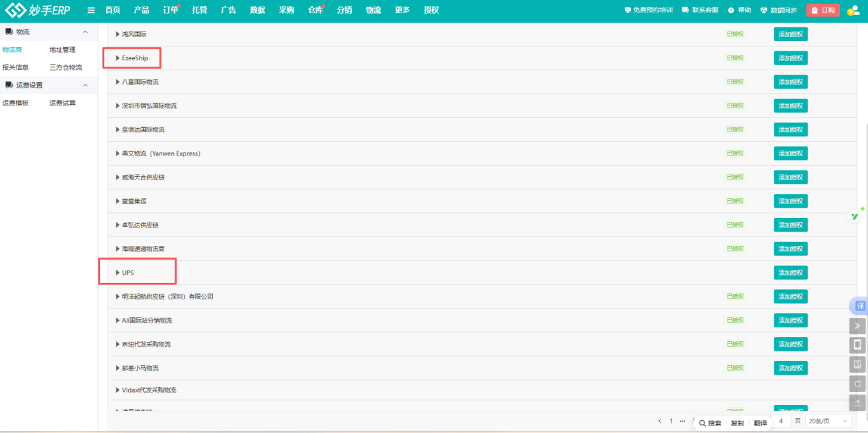This screenshot has height=433, width=868.
Task: Click the hamburger menu icon beside logo
Action: [91, 10]
